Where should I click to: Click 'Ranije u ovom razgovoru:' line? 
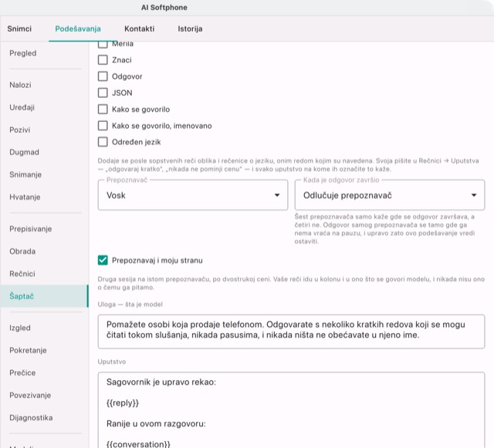click(x=156, y=424)
